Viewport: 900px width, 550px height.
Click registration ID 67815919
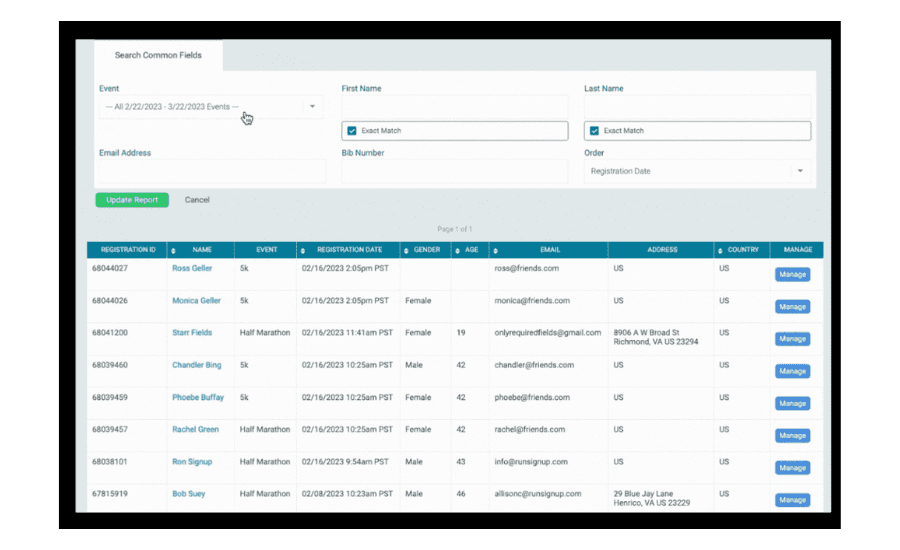110,494
